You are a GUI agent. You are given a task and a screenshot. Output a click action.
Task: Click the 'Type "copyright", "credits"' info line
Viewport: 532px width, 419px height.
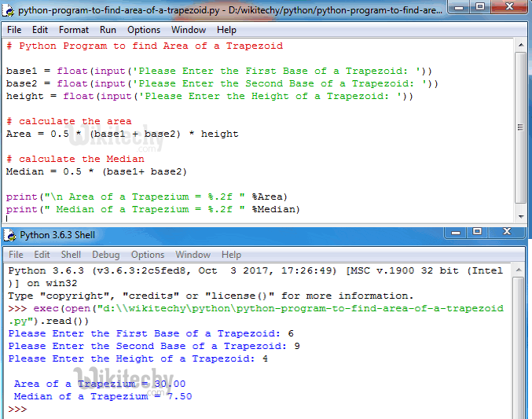211,296
